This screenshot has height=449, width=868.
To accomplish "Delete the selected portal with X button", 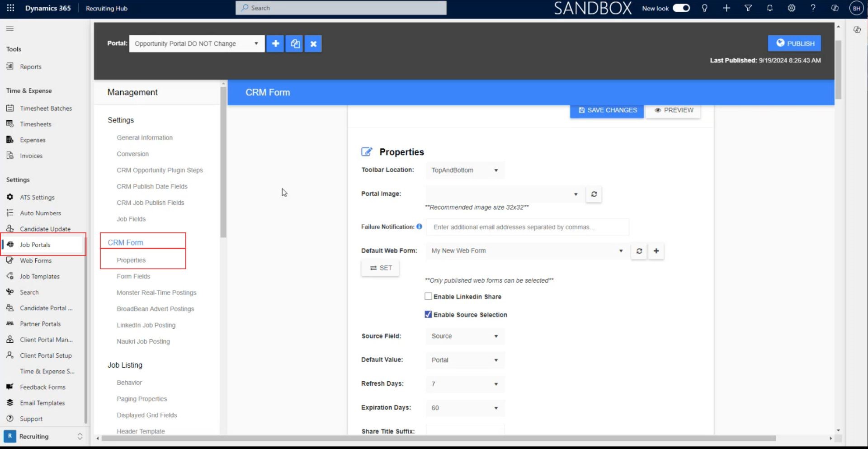I will pyautogui.click(x=313, y=44).
